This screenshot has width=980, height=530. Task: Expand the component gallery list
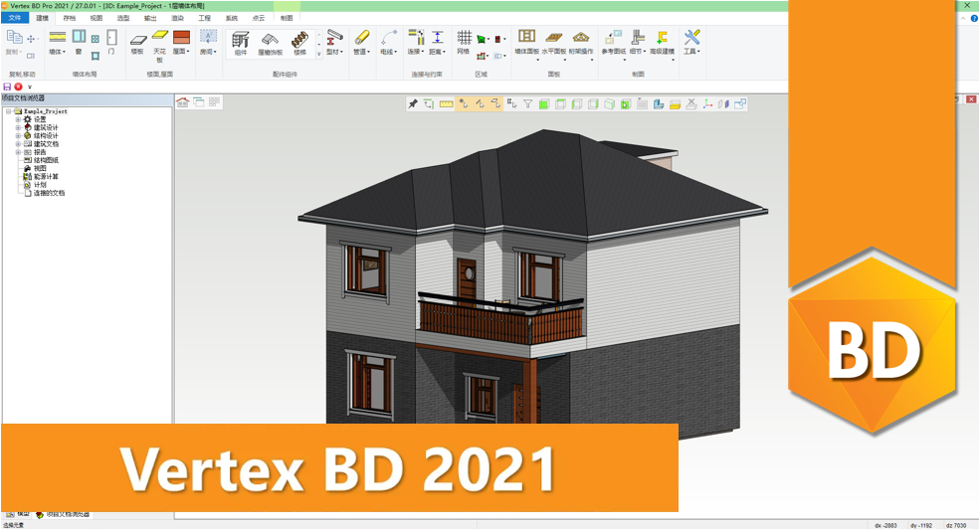coord(318,54)
